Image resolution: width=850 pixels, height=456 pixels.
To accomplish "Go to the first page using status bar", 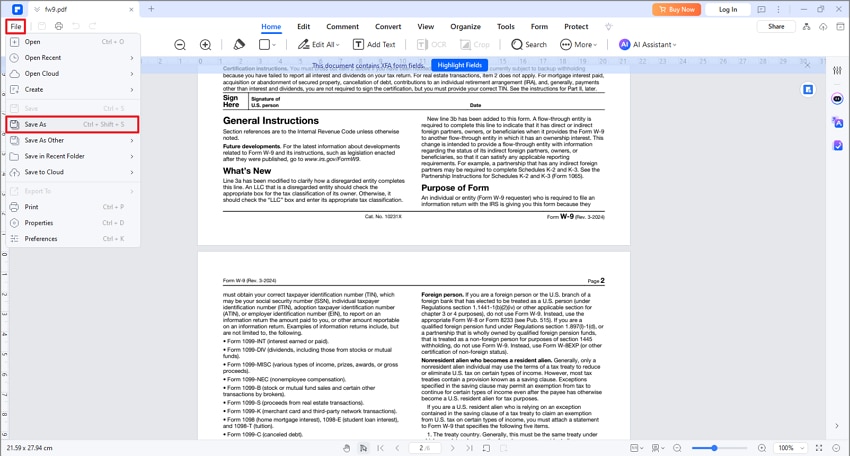I will point(381,448).
